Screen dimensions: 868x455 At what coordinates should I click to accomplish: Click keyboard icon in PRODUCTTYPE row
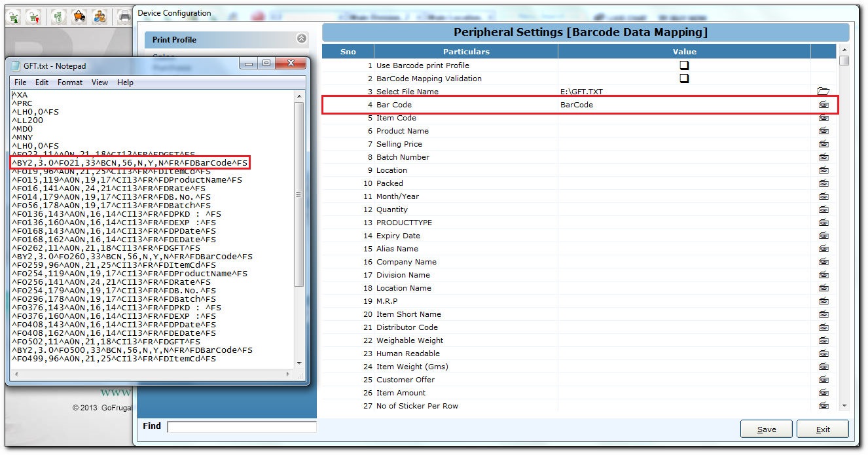[823, 223]
